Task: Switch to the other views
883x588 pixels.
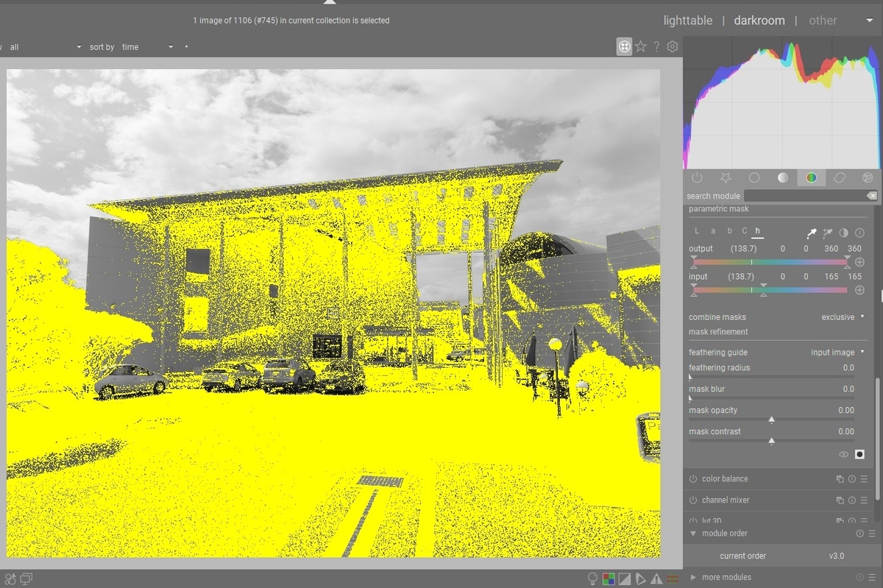Action: click(x=823, y=21)
